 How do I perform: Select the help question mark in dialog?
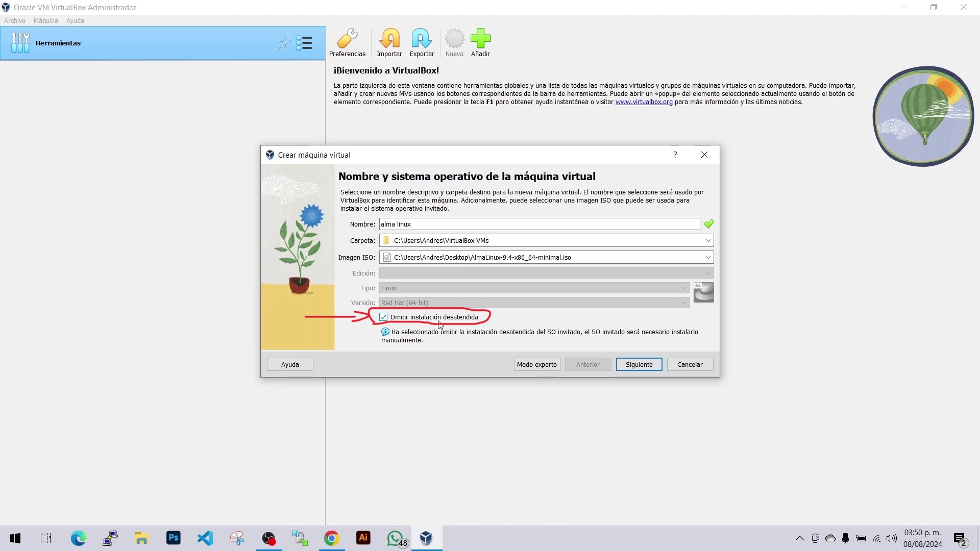[675, 155]
